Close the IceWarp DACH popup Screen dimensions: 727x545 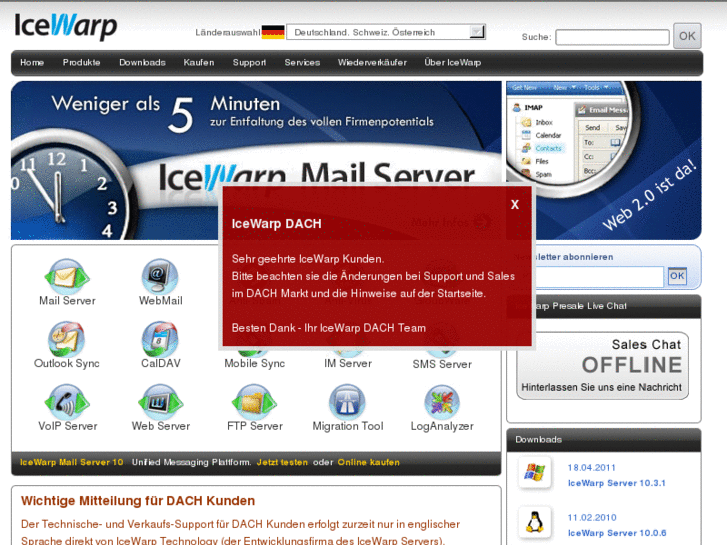(515, 205)
